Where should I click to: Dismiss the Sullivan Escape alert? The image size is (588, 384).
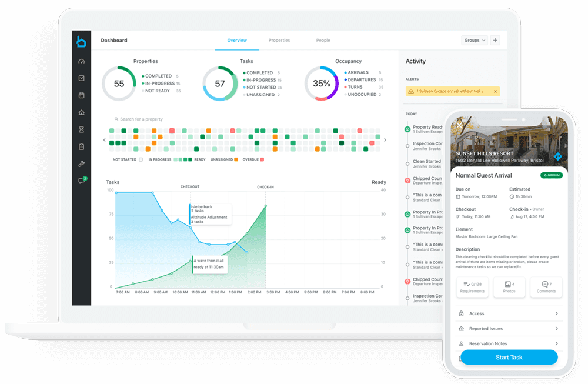[495, 91]
